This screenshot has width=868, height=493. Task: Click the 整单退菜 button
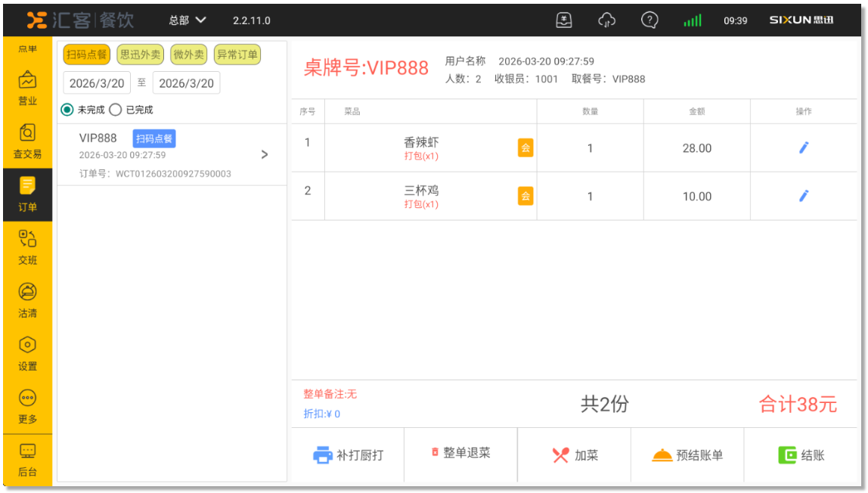(x=460, y=453)
